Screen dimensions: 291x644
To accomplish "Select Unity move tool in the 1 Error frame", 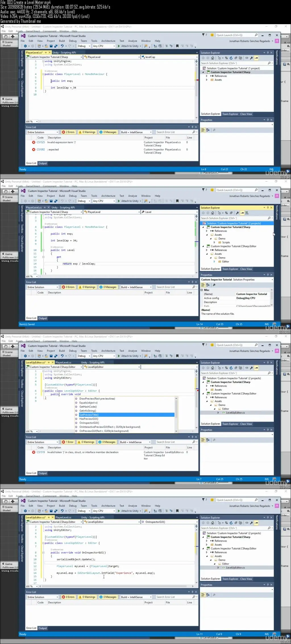I will [13, 347].
